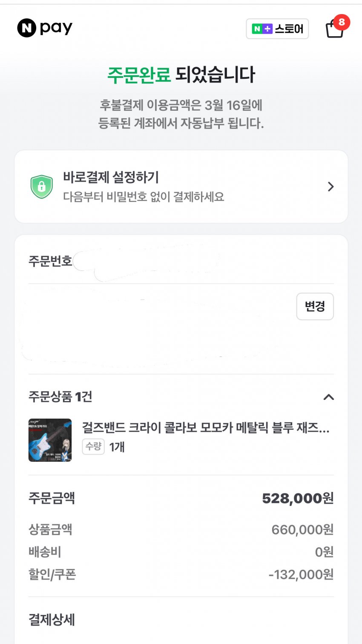Collapse the 주문상품 1건 section
Viewport: 362px width, 644px height.
click(328, 397)
